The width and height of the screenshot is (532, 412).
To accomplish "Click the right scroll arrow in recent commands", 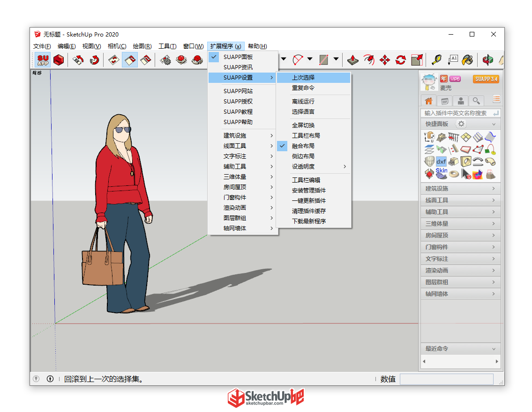I will [497, 361].
